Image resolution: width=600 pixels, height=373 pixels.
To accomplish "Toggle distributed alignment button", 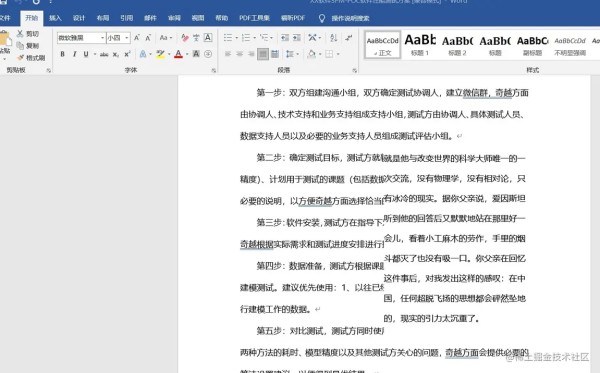I will pyautogui.click(x=275, y=54).
